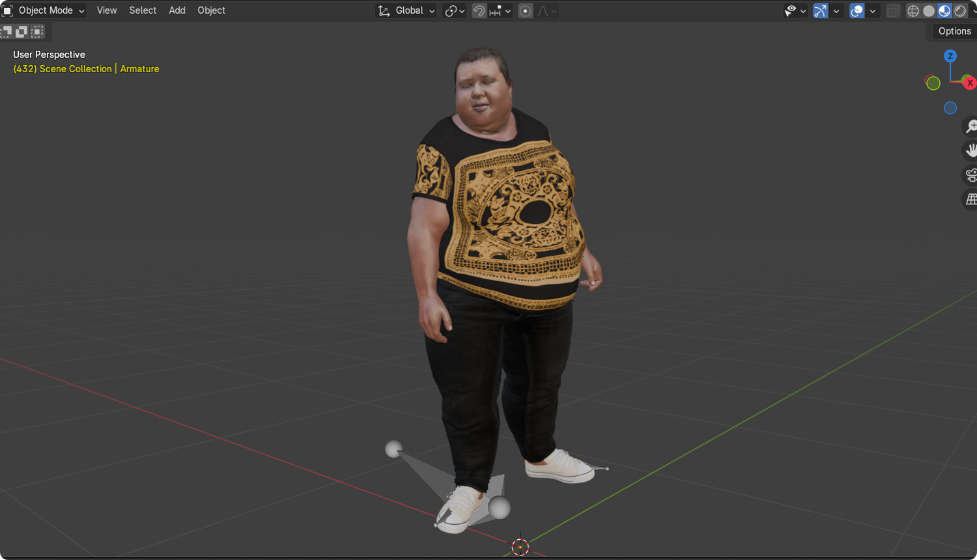Screen dimensions: 977x560
Task: Click the Armature name label
Action: (139, 69)
